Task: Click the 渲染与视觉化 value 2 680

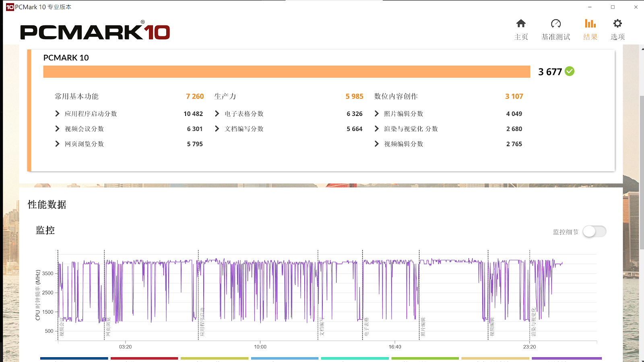Action: (x=514, y=129)
